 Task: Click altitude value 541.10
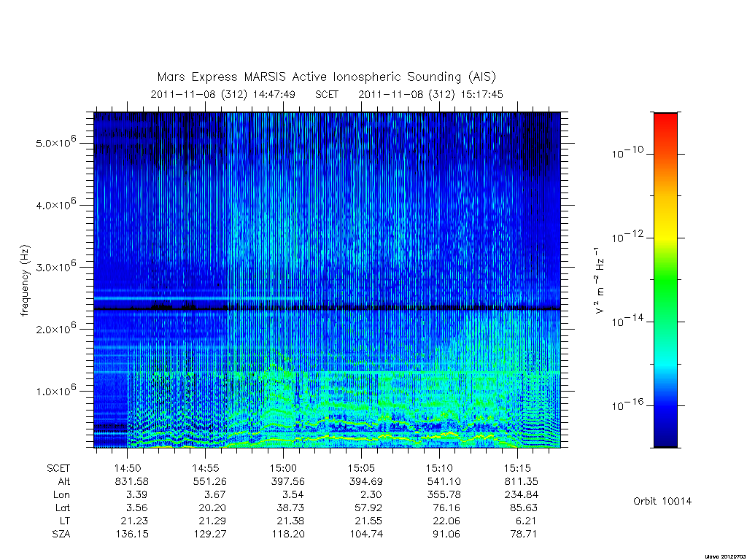[444, 481]
